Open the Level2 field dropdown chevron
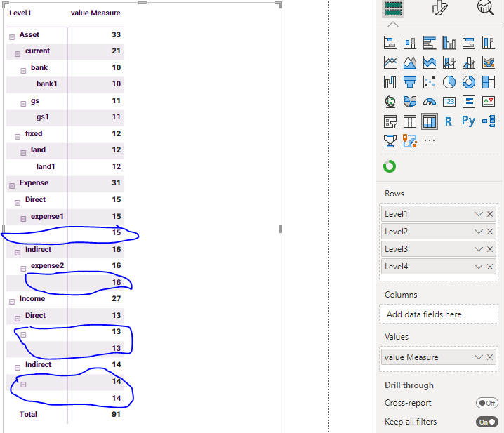 [479, 232]
